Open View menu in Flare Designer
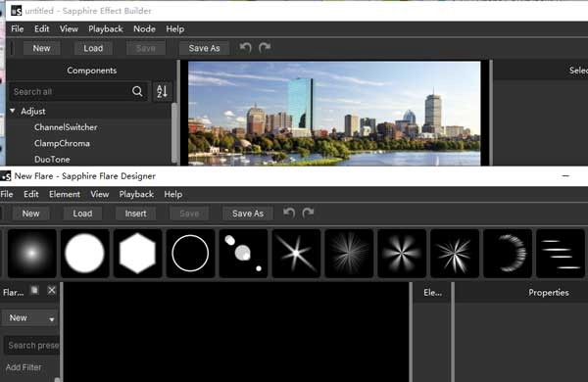This screenshot has width=588, height=382. 99,194
